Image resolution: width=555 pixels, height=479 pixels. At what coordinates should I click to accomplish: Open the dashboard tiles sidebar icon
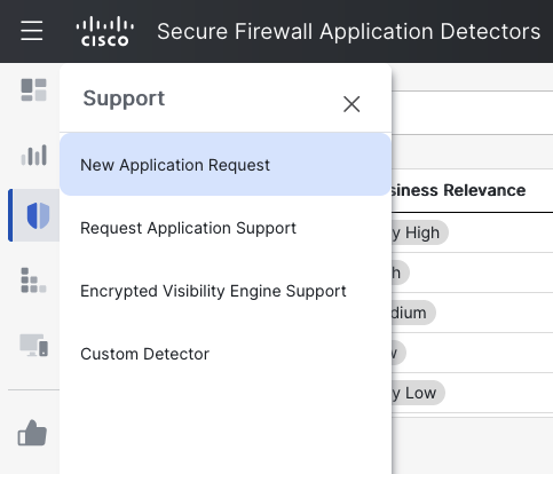(34, 90)
